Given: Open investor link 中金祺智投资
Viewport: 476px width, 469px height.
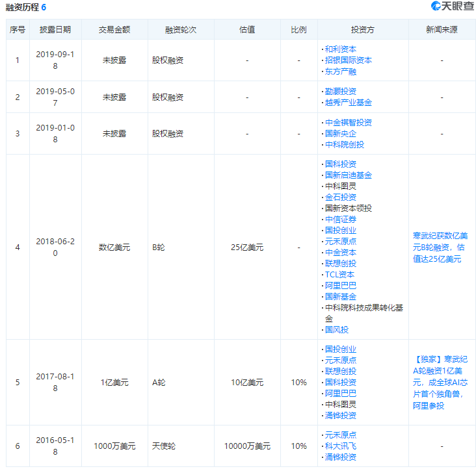Looking at the screenshot, I should click(348, 123).
